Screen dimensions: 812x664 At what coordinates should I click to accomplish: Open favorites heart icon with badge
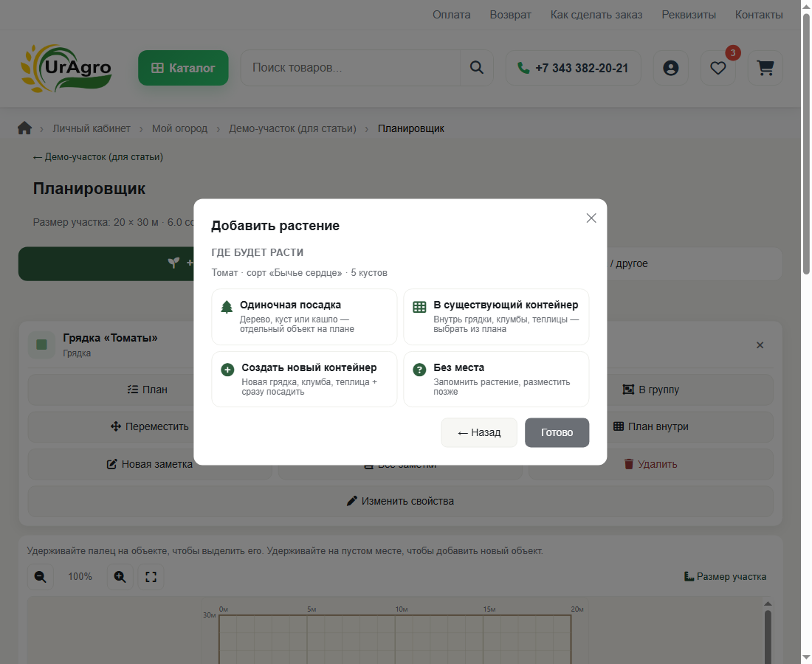pyautogui.click(x=718, y=68)
